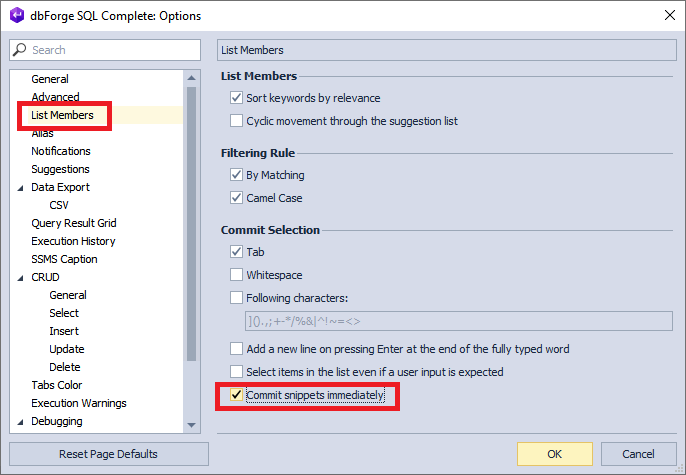The height and width of the screenshot is (475, 686).
Task: Open the CRUD Delete options
Action: (65, 367)
